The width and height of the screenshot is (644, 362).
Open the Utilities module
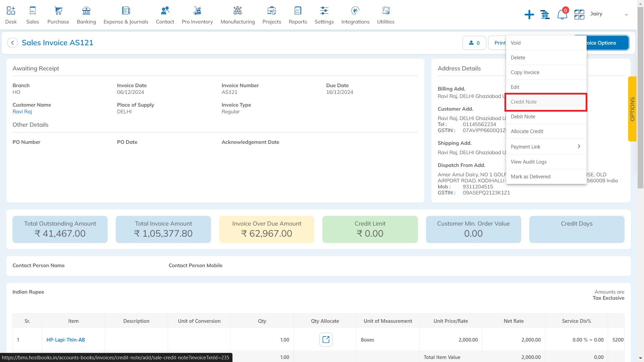[386, 15]
